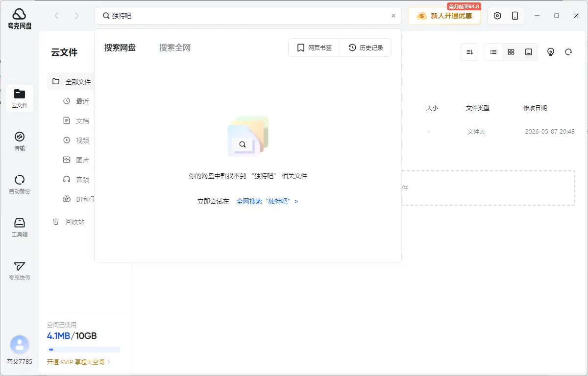This screenshot has width=588, height=376.
Task: Go back with the left arrow
Action: 56,16
